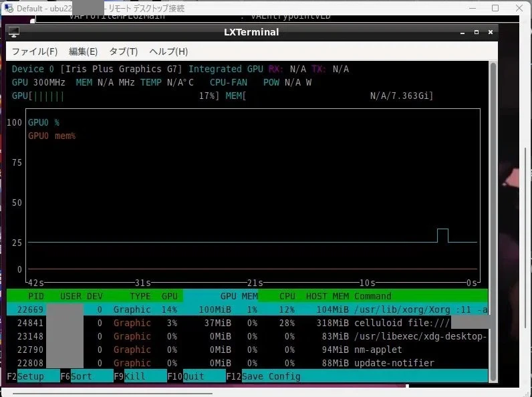Click the TEMP N/A°C reading
Viewport: 532px width, 397px height.
point(167,82)
